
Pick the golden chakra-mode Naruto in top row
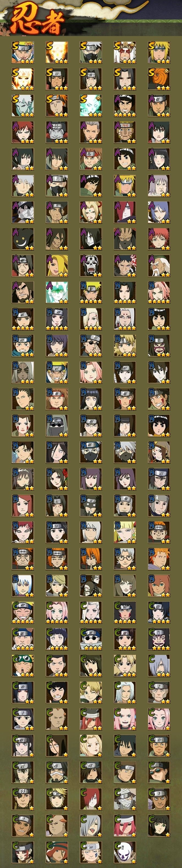(x=57, y=53)
